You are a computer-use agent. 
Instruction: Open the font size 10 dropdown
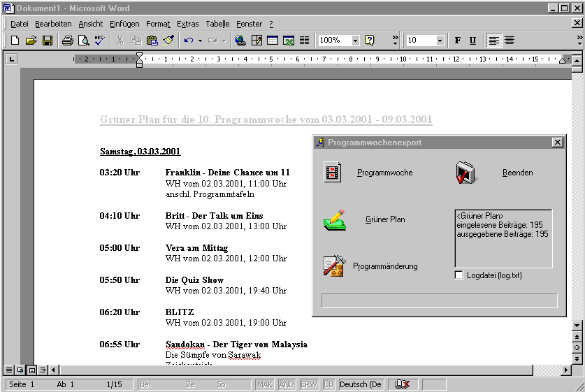pos(440,41)
